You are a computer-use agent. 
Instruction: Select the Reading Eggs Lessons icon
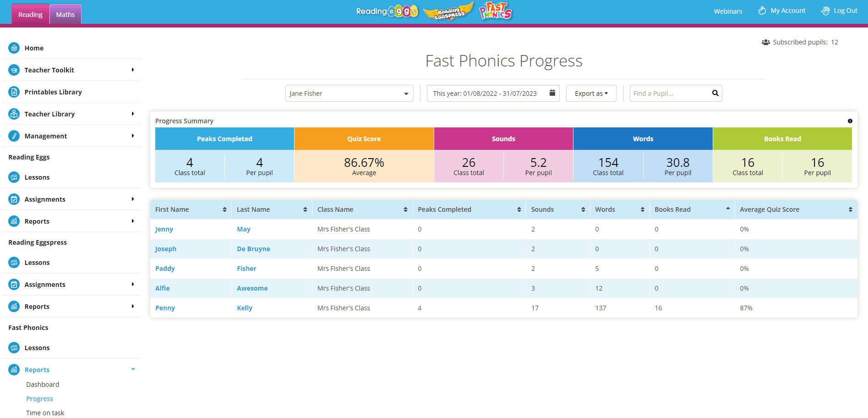pyautogui.click(x=14, y=177)
